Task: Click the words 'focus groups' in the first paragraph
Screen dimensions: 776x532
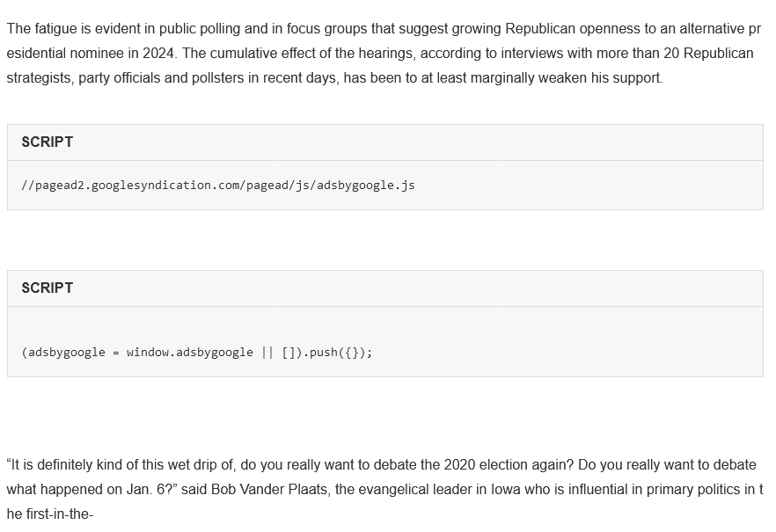Action: click(326, 29)
